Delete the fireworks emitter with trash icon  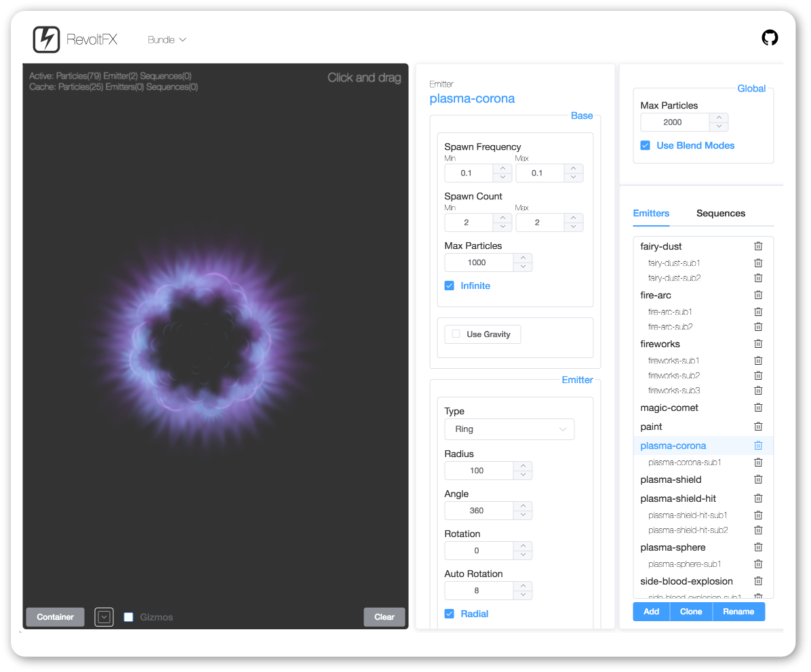758,344
